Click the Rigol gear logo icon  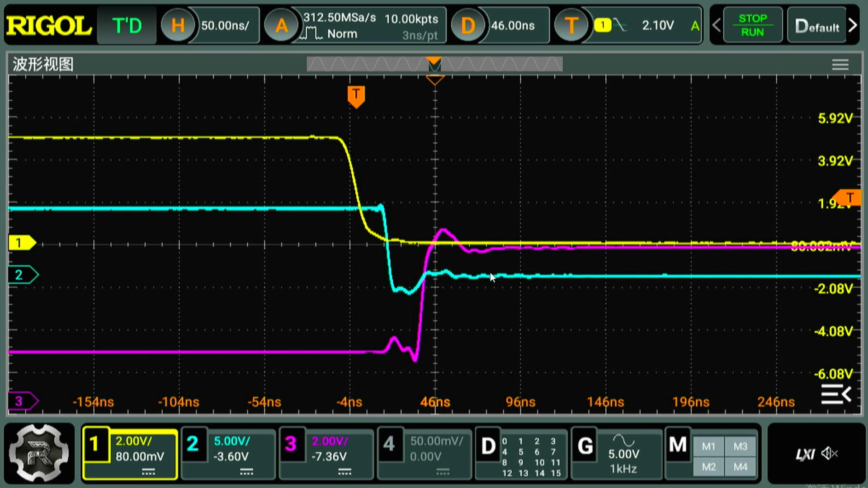coord(39,453)
